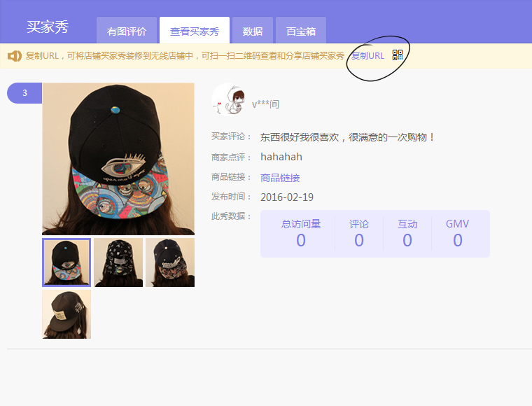Screen dimensions: 532x406
Task: Open the 数据 tab
Action: (x=253, y=31)
